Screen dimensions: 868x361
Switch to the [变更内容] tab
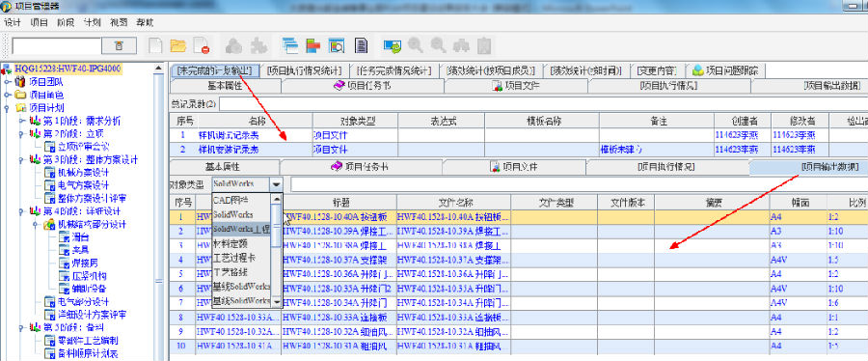657,70
